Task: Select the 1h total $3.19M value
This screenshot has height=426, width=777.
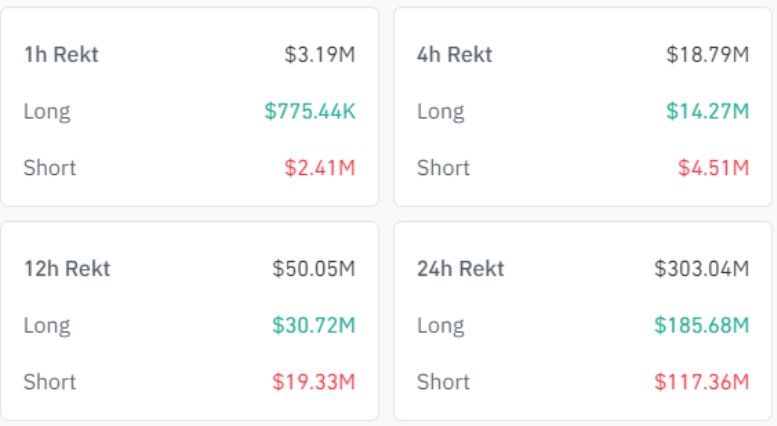Action: pos(320,54)
